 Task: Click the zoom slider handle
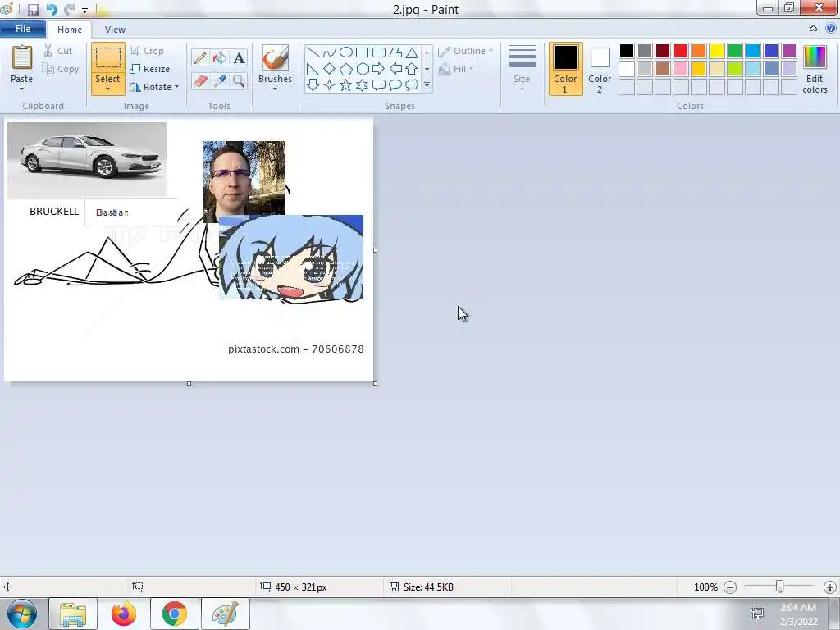tap(780, 587)
